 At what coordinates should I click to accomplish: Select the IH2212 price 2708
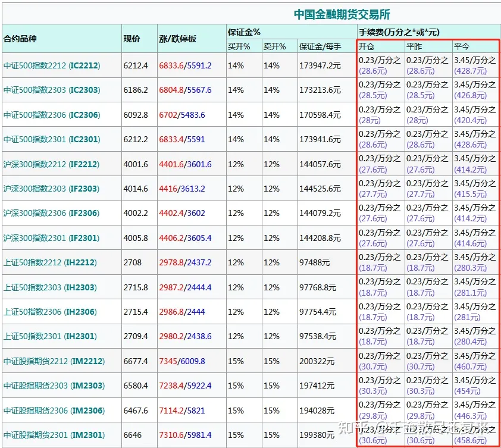pyautogui.click(x=132, y=262)
